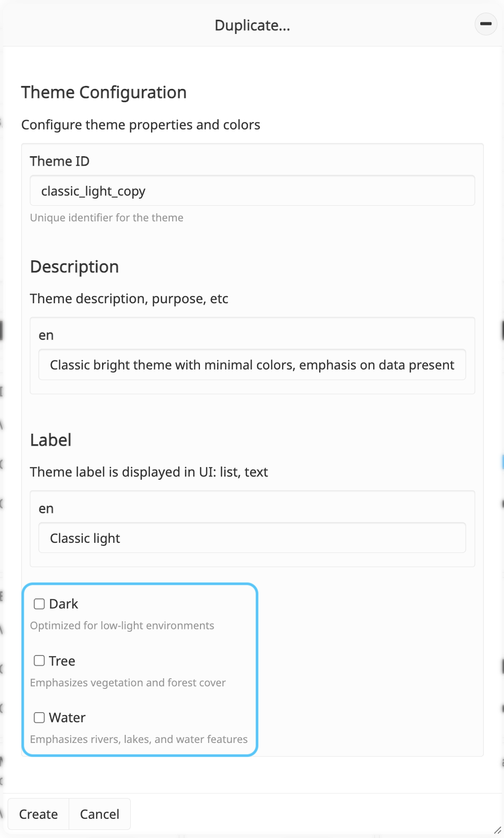Click the minimize button in dialog header
This screenshot has height=838, width=504.
click(486, 24)
